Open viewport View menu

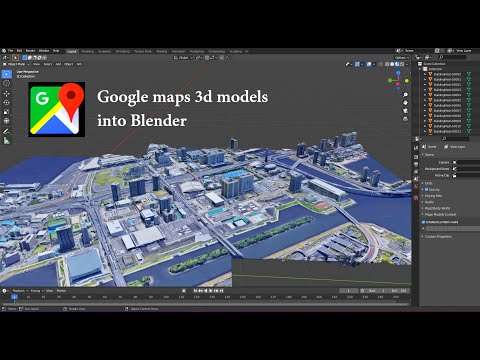point(36,64)
